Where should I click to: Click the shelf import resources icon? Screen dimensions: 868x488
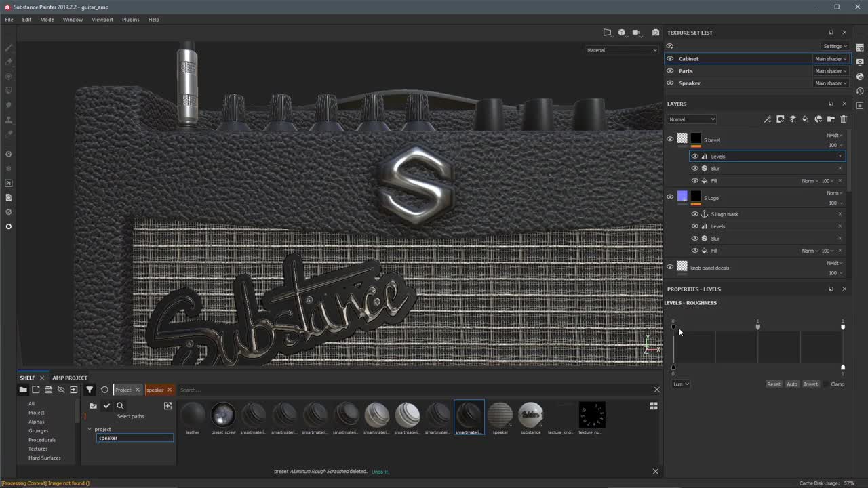pos(73,390)
